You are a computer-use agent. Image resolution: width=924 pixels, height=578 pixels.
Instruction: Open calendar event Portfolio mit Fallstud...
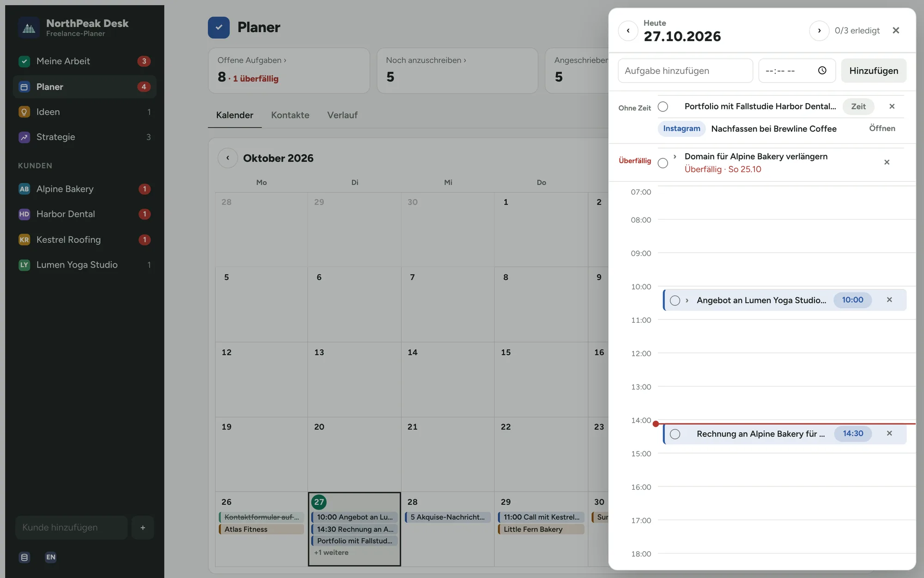(354, 541)
